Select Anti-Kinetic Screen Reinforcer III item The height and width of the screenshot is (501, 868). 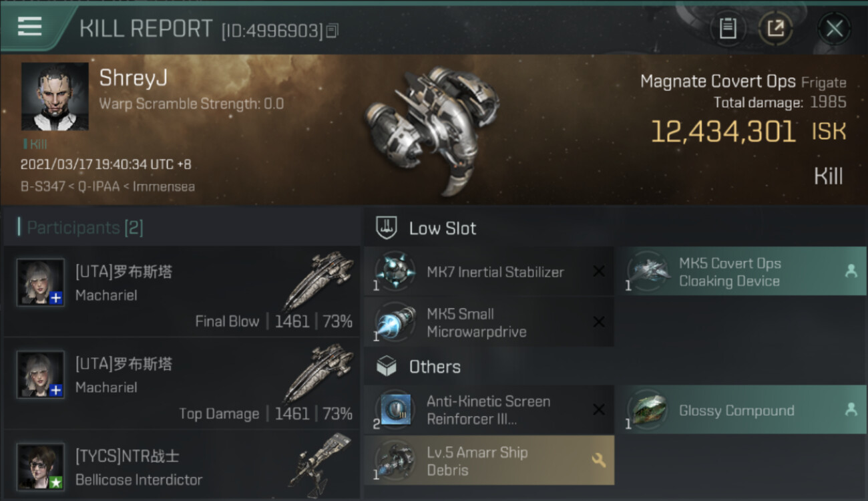489,410
